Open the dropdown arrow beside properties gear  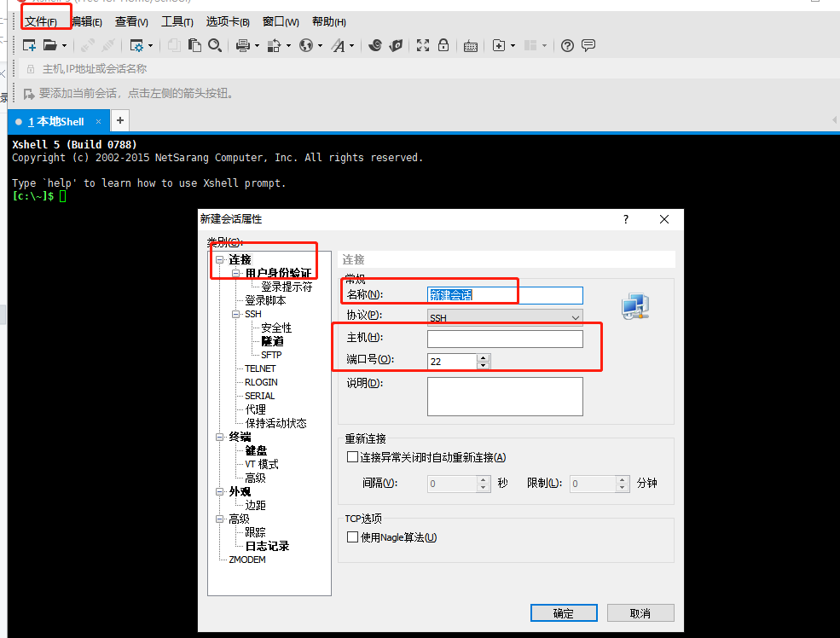pos(151,45)
